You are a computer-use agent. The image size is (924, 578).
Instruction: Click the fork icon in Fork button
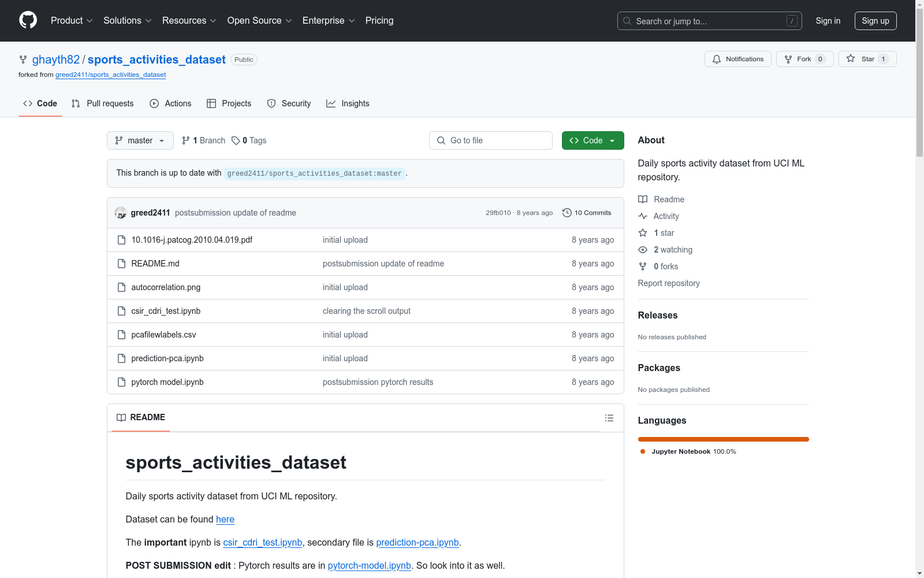(x=788, y=59)
